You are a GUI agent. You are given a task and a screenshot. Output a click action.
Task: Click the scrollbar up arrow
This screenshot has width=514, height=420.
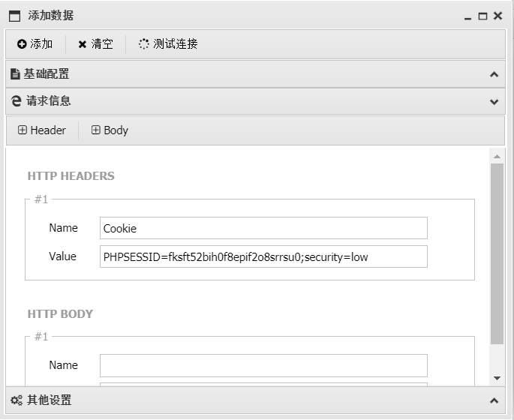(497, 156)
